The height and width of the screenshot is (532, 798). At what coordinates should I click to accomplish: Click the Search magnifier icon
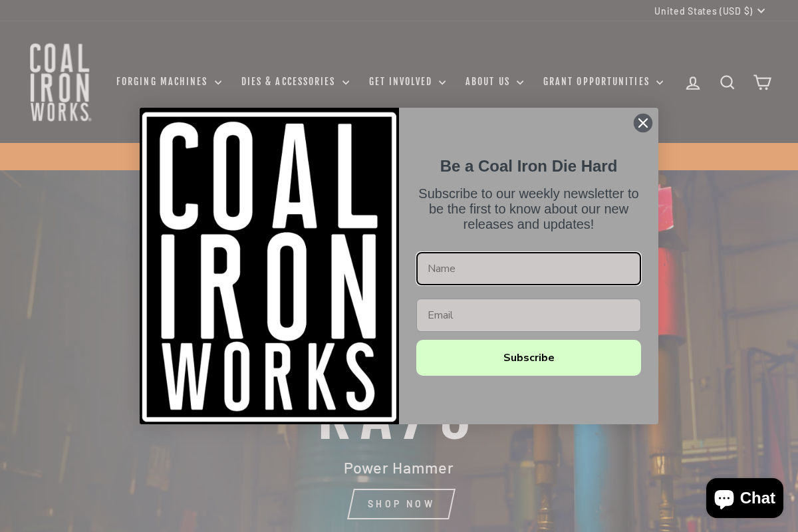coord(728,82)
